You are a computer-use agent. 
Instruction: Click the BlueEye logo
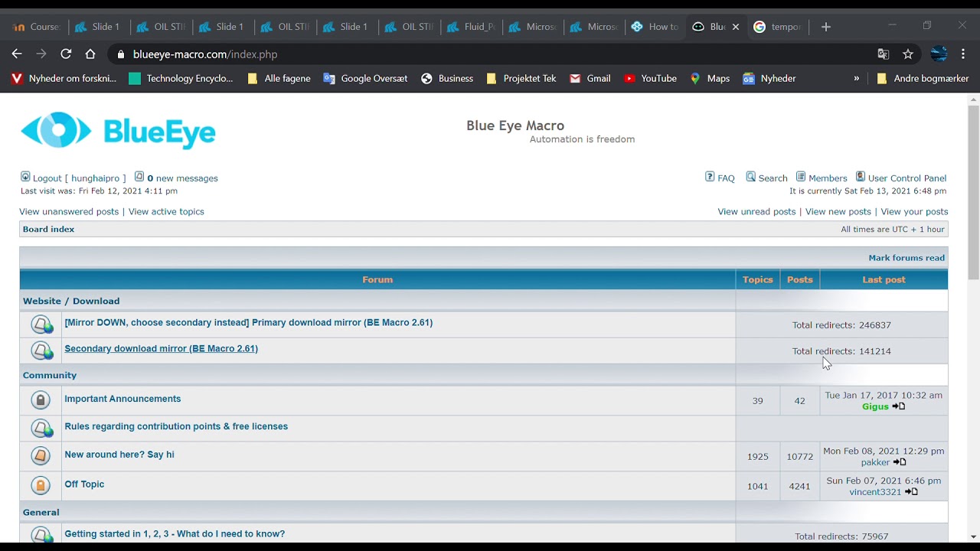[x=118, y=131]
